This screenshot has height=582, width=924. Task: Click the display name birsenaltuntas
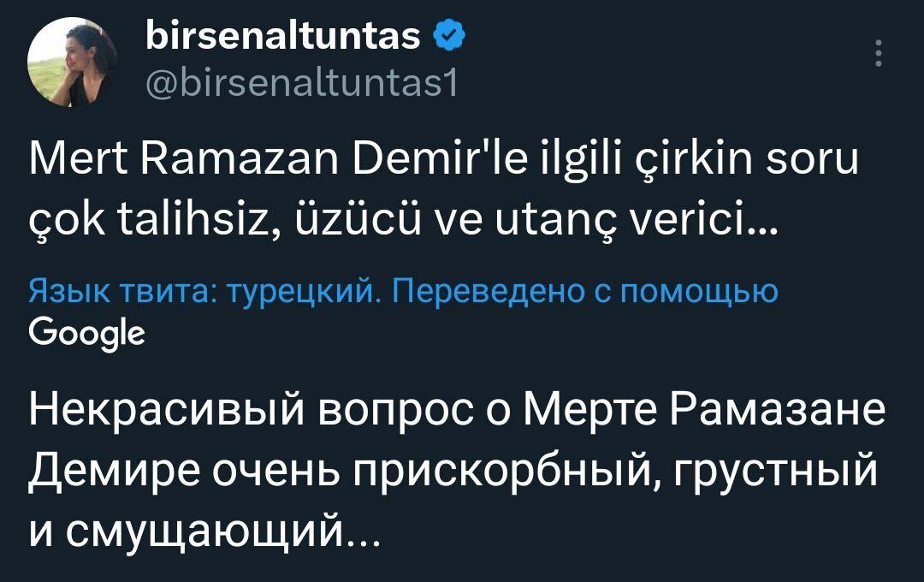click(283, 36)
